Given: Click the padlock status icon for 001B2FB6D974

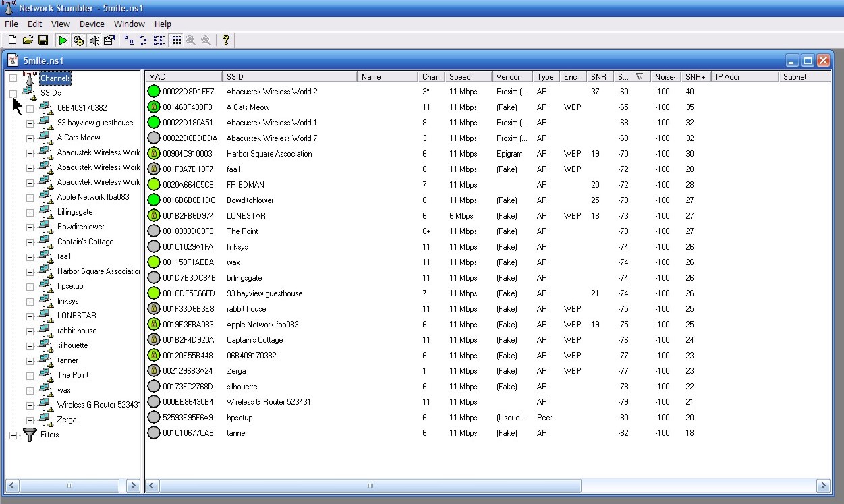Looking at the screenshot, I should click(x=154, y=216).
